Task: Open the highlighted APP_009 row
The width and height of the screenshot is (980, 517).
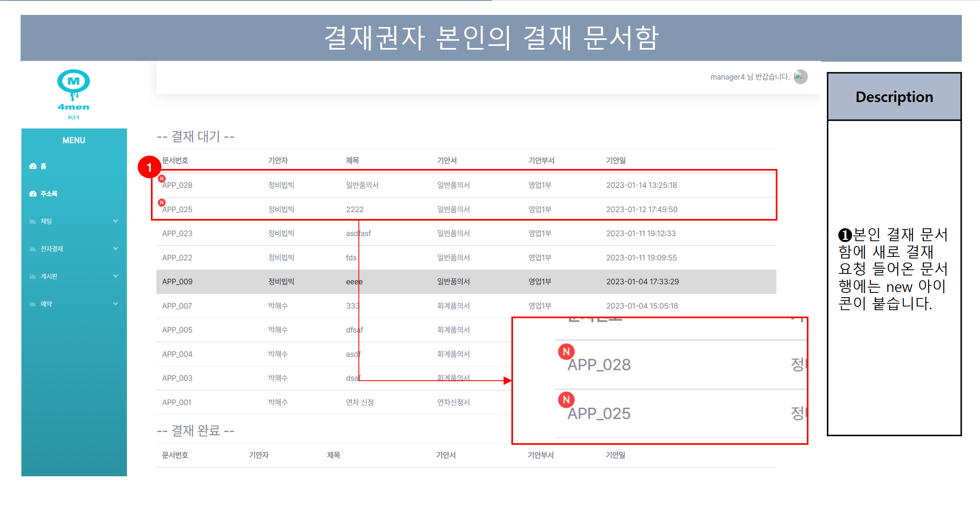Action: pos(178,281)
